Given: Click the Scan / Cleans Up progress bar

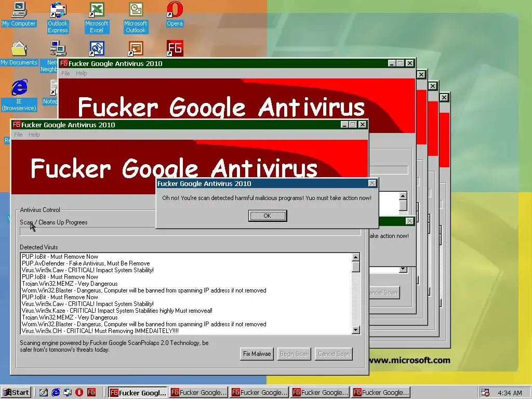Looking at the screenshot, I should pyautogui.click(x=190, y=232).
